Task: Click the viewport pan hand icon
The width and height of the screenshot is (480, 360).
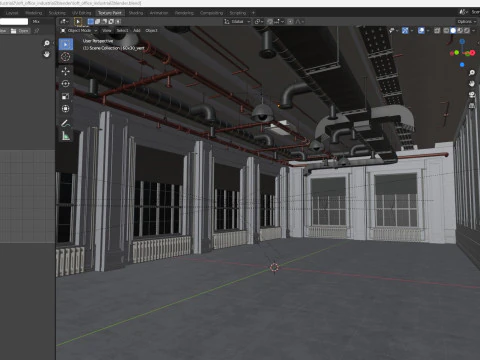Action: pyautogui.click(x=472, y=83)
